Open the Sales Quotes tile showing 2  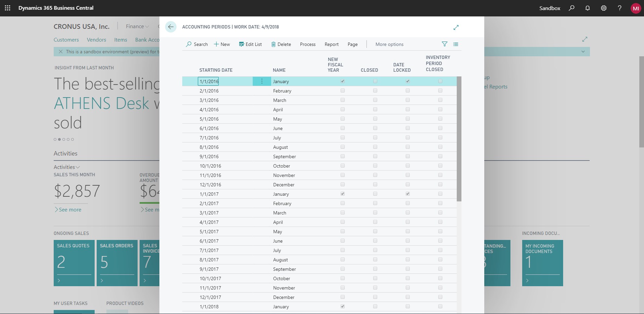[x=74, y=263]
